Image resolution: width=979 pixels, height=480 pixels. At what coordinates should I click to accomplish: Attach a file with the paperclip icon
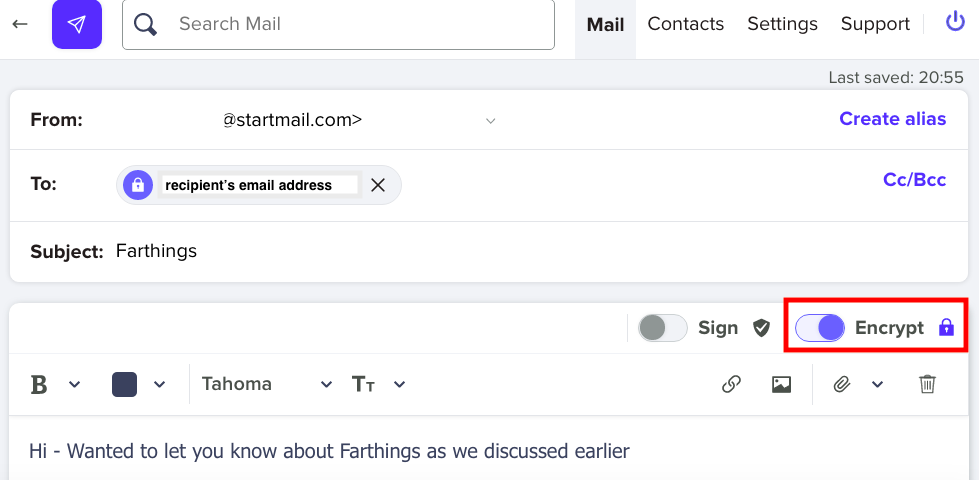click(x=841, y=384)
